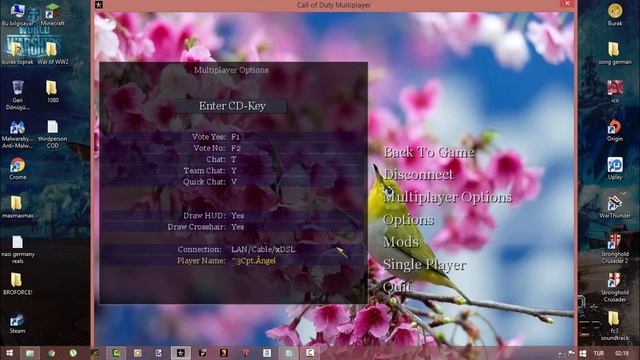Open the Burak desktop icon
The width and height of the screenshot is (640, 360).
coord(615,15)
